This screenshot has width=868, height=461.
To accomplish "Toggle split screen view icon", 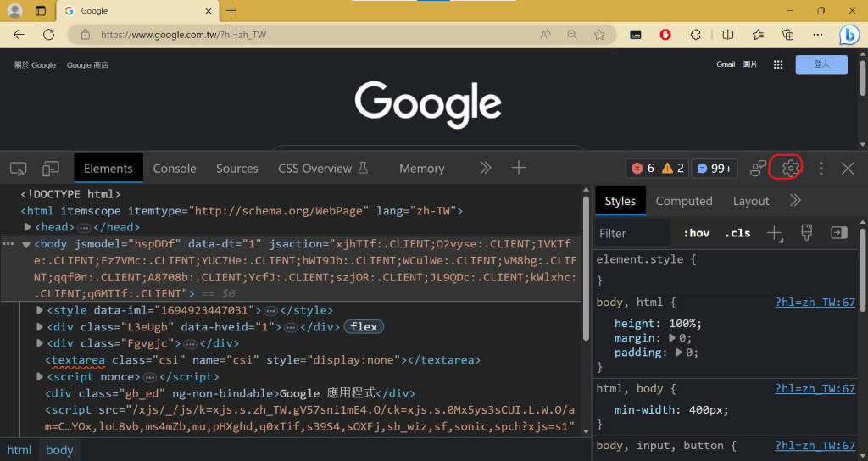I will (728, 34).
